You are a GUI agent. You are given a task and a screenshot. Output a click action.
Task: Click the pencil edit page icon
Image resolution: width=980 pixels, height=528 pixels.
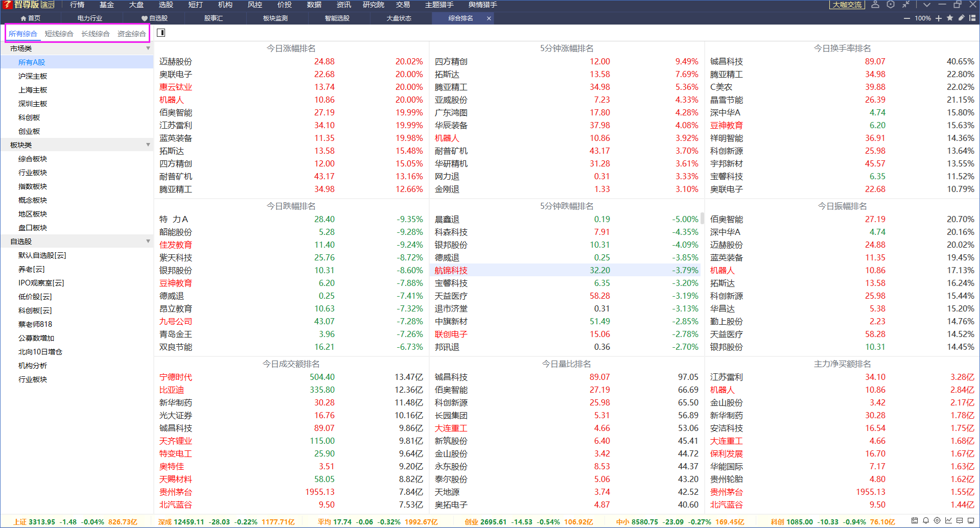[x=961, y=18]
